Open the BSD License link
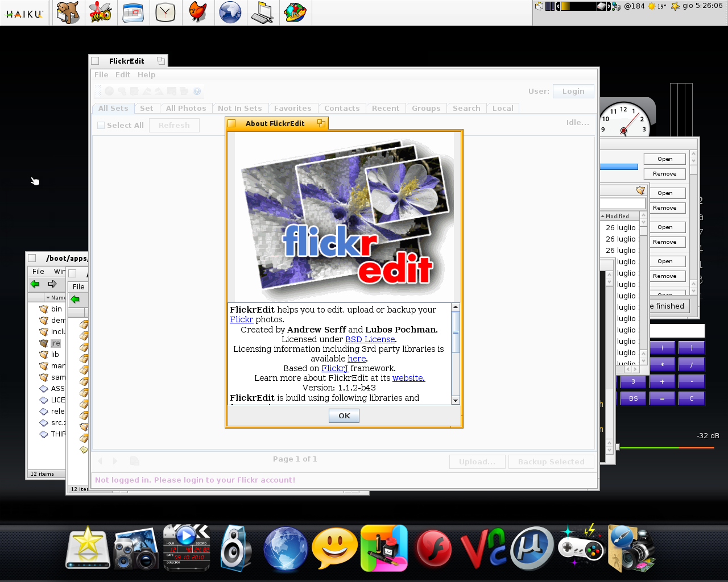 click(370, 339)
